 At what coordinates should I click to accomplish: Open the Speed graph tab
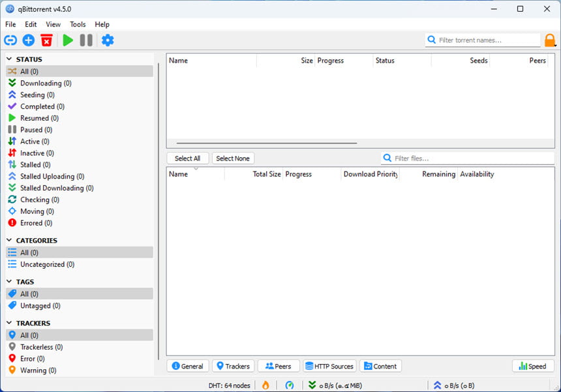coord(533,366)
